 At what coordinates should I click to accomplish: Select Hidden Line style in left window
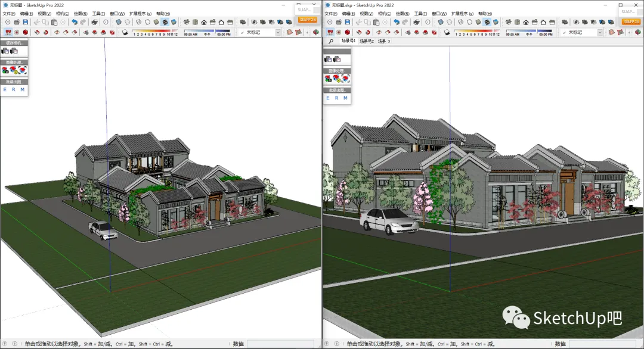coord(147,22)
